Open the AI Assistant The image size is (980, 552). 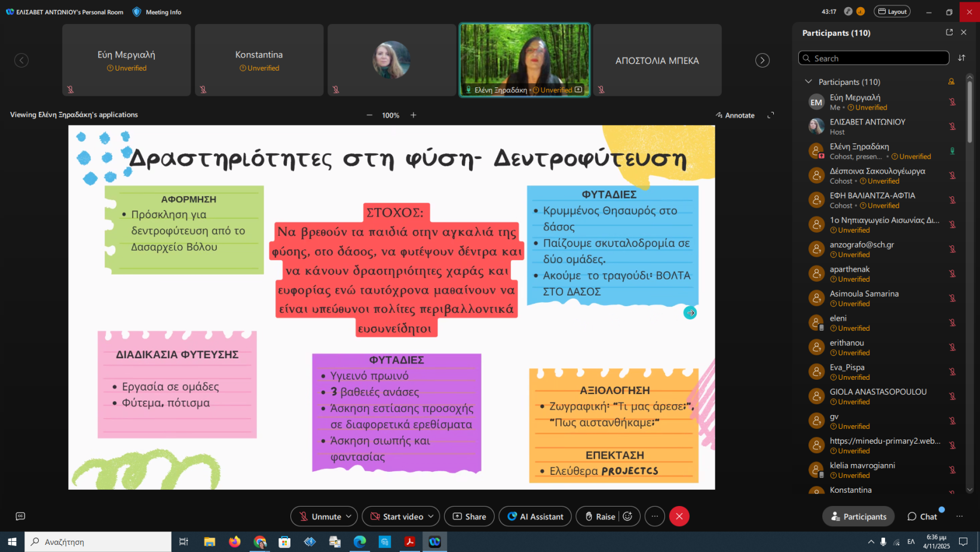point(535,516)
